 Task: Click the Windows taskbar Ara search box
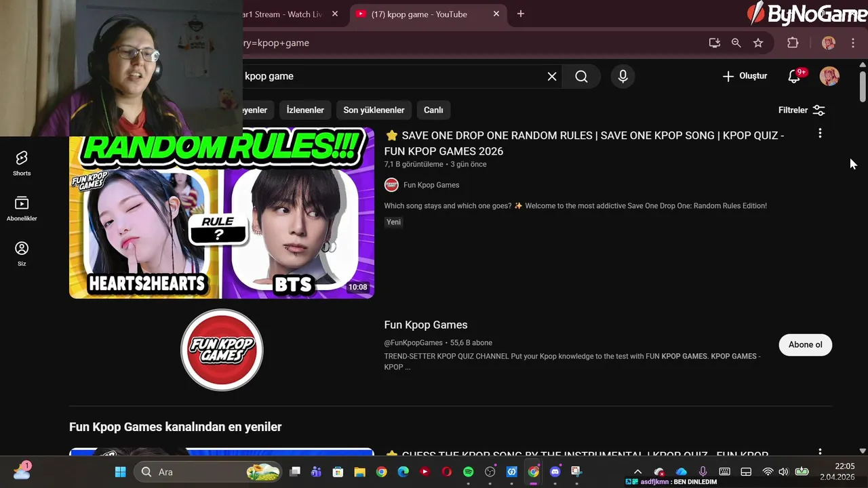click(209, 472)
